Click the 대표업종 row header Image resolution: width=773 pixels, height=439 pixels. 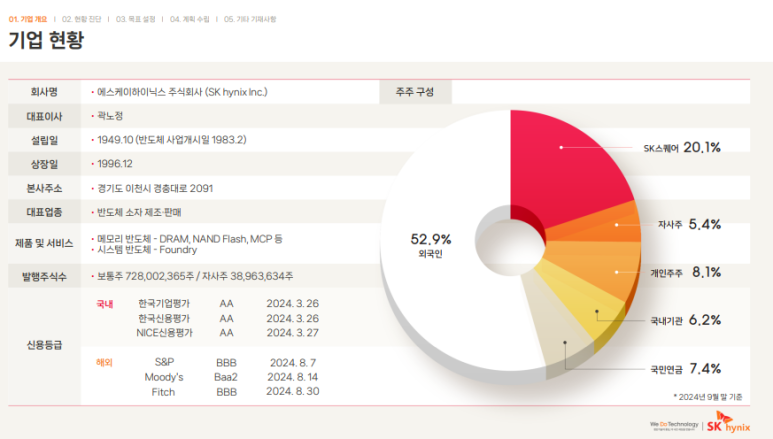[44, 212]
